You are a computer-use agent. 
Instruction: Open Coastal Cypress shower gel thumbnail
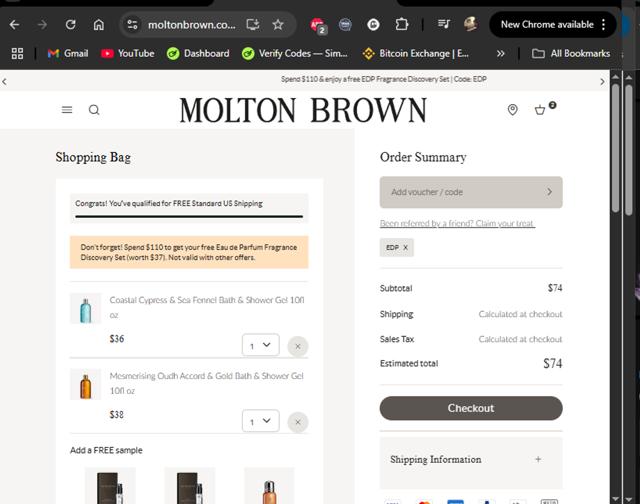(x=85, y=309)
